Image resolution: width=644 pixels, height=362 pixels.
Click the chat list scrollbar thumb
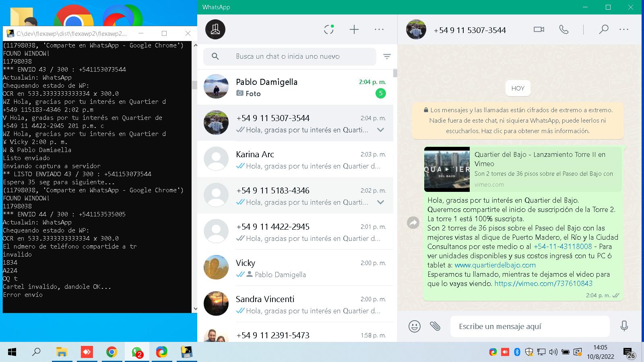click(395, 73)
